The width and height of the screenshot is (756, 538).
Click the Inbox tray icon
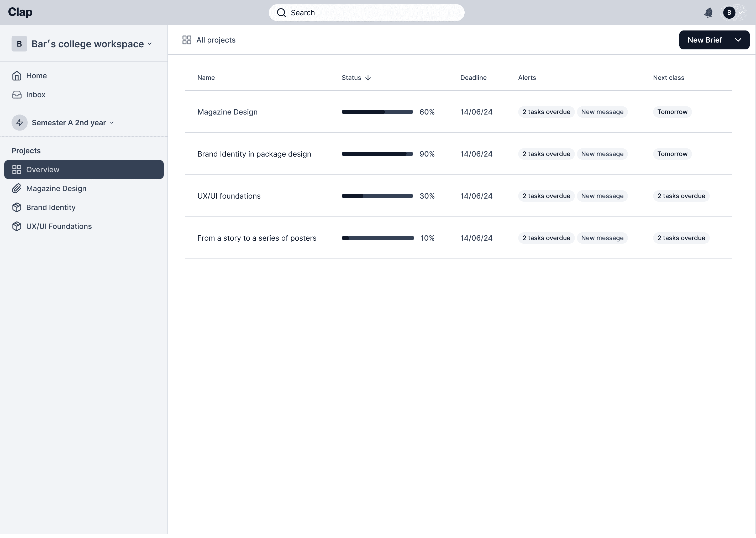click(x=17, y=95)
